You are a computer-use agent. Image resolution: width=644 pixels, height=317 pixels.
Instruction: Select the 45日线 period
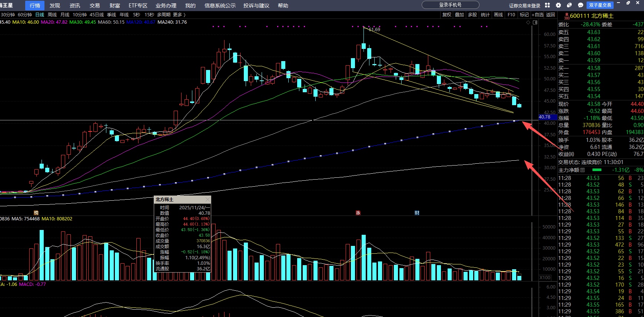(x=97, y=15)
